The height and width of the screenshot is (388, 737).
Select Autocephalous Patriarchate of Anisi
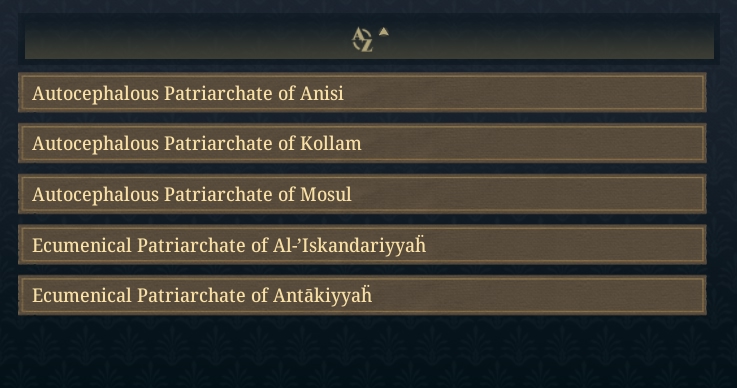pyautogui.click(x=362, y=93)
